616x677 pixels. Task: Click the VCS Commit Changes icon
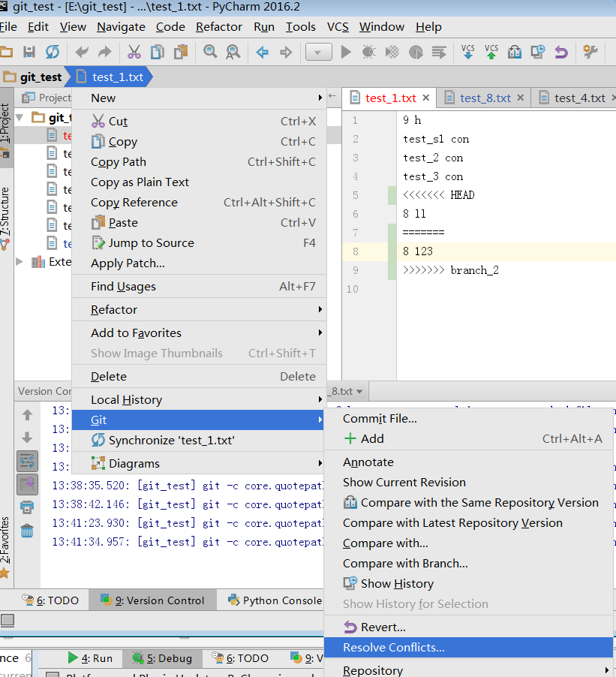(491, 52)
